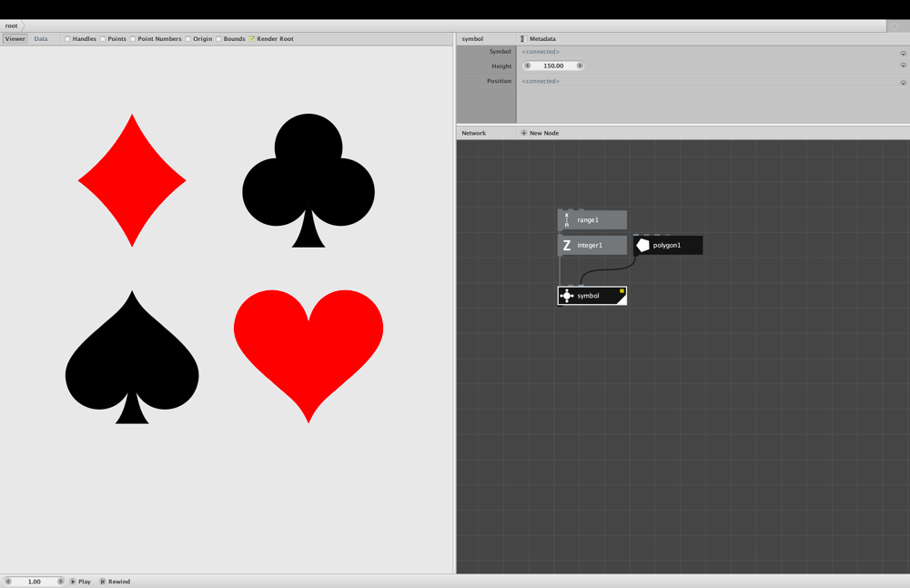Click the white rendered corner of symbol node
This screenshot has height=588, width=910.
coord(622,299)
